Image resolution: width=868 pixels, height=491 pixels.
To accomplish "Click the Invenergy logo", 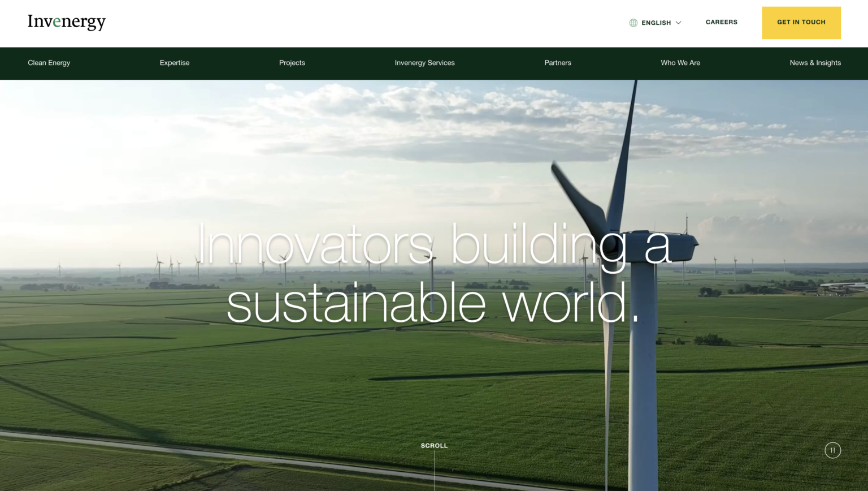I will coord(66,23).
